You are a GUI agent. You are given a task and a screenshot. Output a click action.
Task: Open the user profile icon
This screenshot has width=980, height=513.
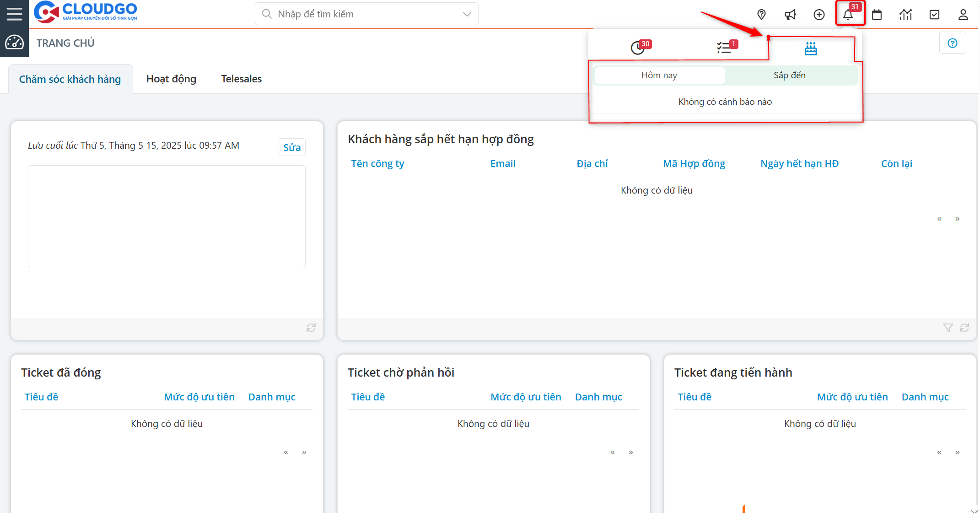click(x=963, y=15)
